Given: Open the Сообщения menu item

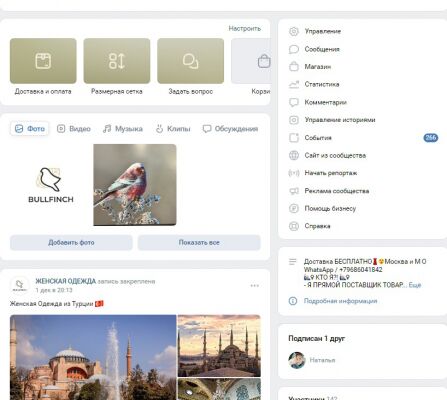Looking at the screenshot, I should 363,49.
